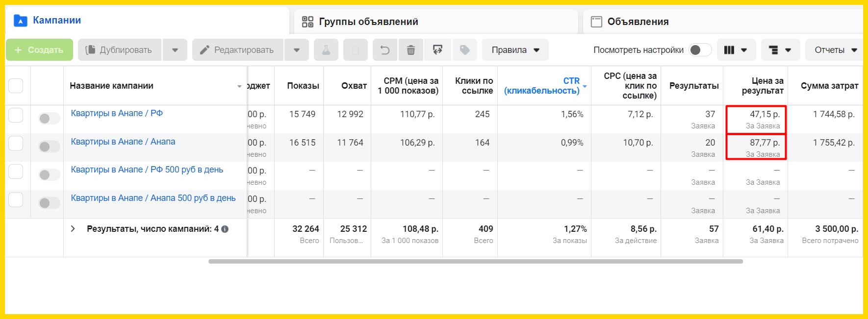
Task: Open campaign link Квартиры в Анапе / Анапа
Action: click(x=123, y=142)
